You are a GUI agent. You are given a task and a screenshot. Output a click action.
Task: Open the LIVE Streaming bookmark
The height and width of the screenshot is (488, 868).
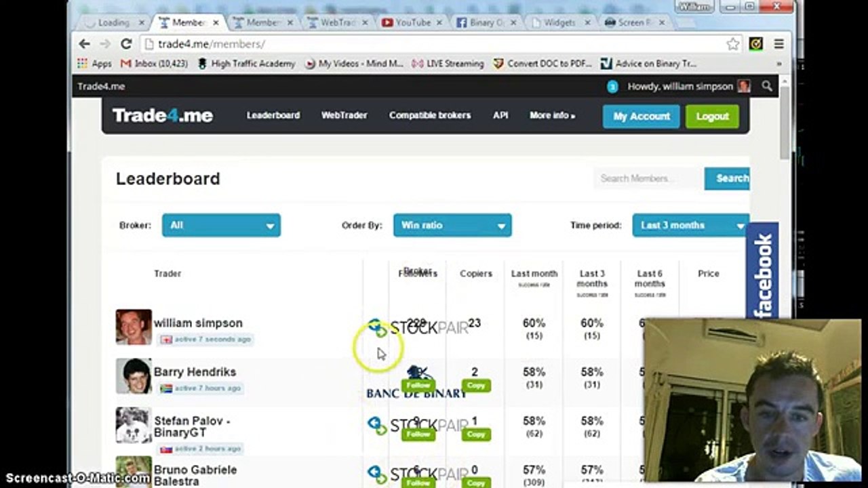tap(448, 64)
